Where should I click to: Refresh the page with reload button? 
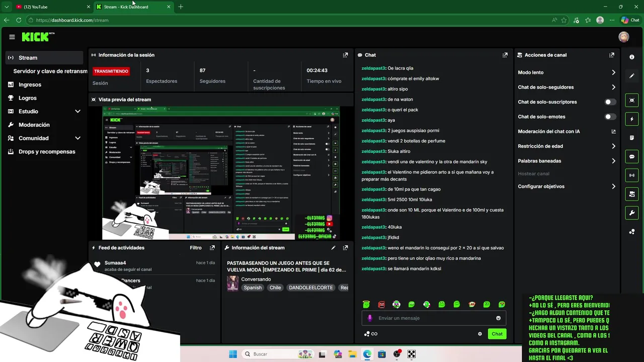[19, 20]
